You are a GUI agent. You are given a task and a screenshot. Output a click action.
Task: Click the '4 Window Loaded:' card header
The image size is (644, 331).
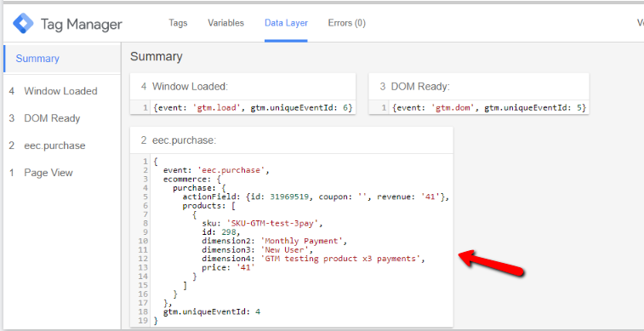coord(242,87)
